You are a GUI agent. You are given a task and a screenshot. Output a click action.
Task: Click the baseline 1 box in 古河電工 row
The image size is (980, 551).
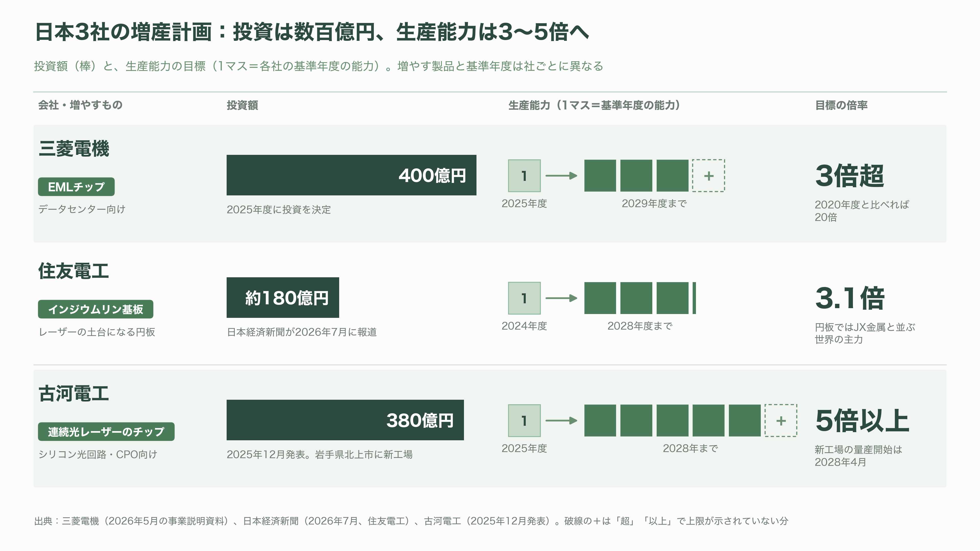(524, 421)
